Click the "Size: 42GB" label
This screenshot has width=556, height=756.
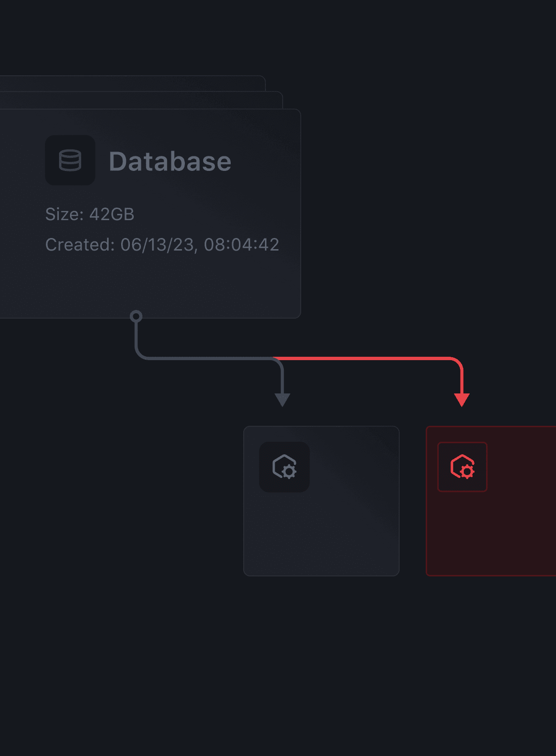(90, 214)
